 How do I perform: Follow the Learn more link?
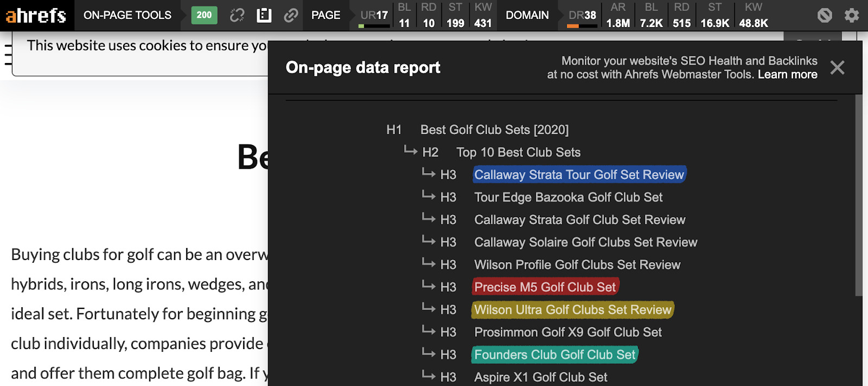787,74
